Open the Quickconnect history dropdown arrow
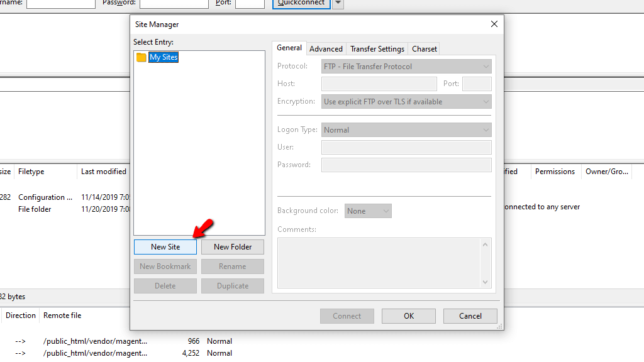This screenshot has height=362, width=644. click(x=338, y=3)
